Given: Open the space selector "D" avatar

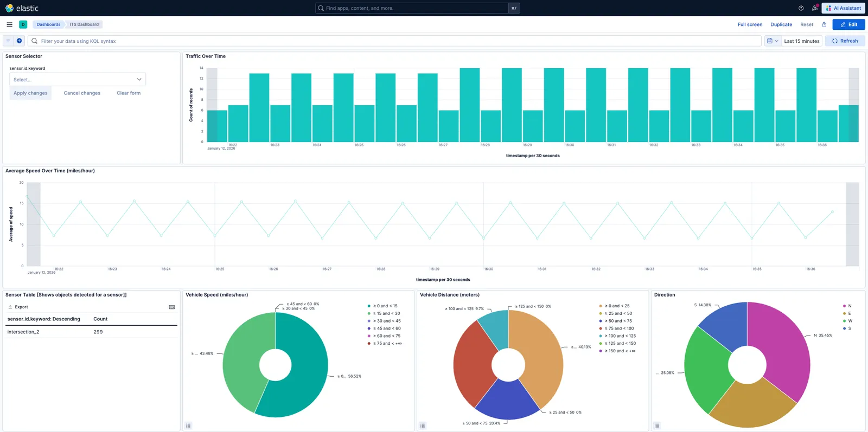Looking at the screenshot, I should pyautogui.click(x=23, y=24).
